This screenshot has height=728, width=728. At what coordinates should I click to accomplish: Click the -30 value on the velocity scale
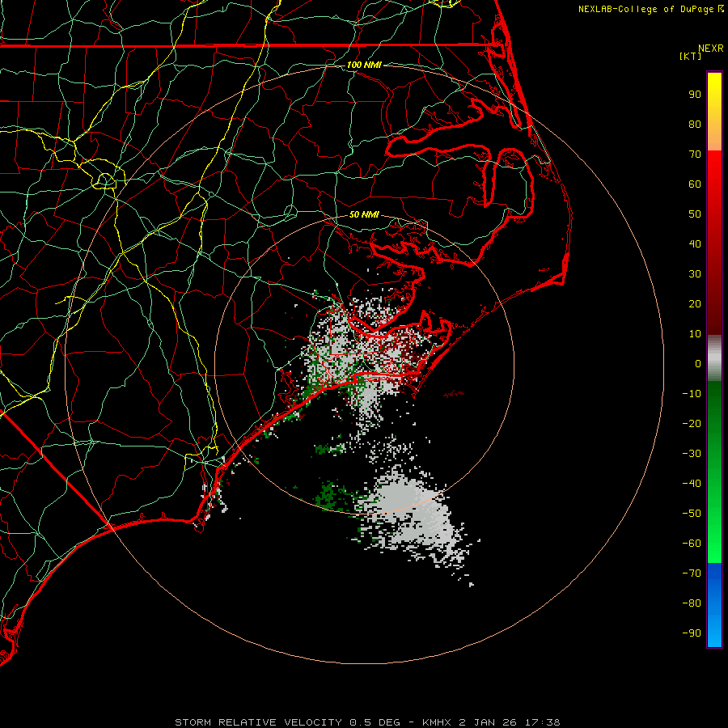(692, 454)
